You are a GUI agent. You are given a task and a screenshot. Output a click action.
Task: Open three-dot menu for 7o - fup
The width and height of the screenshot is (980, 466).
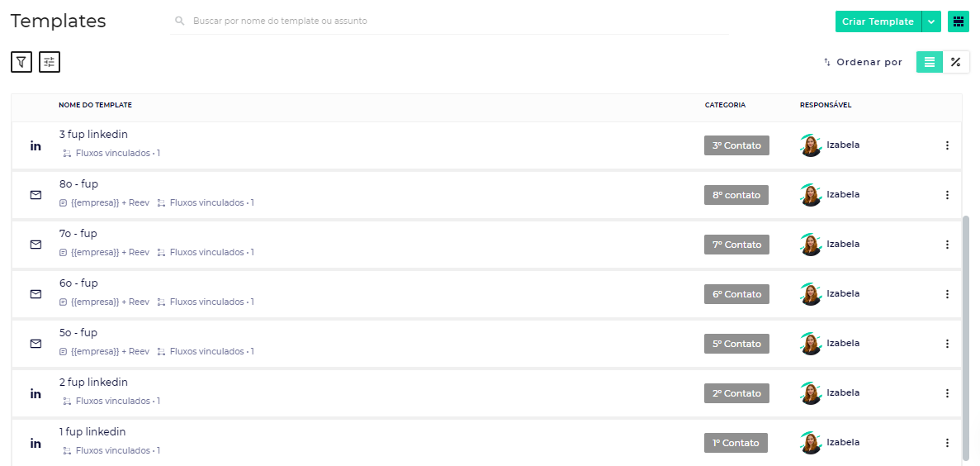pos(947,245)
